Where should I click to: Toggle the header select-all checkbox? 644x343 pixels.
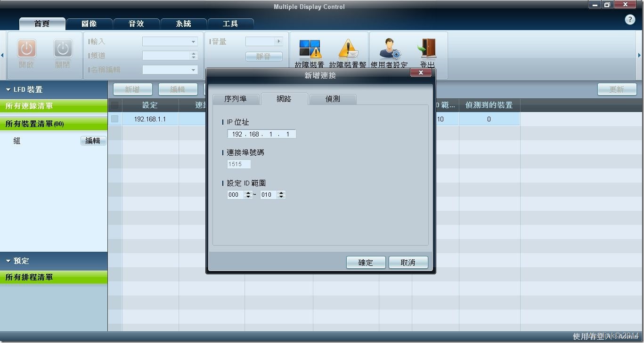114,105
